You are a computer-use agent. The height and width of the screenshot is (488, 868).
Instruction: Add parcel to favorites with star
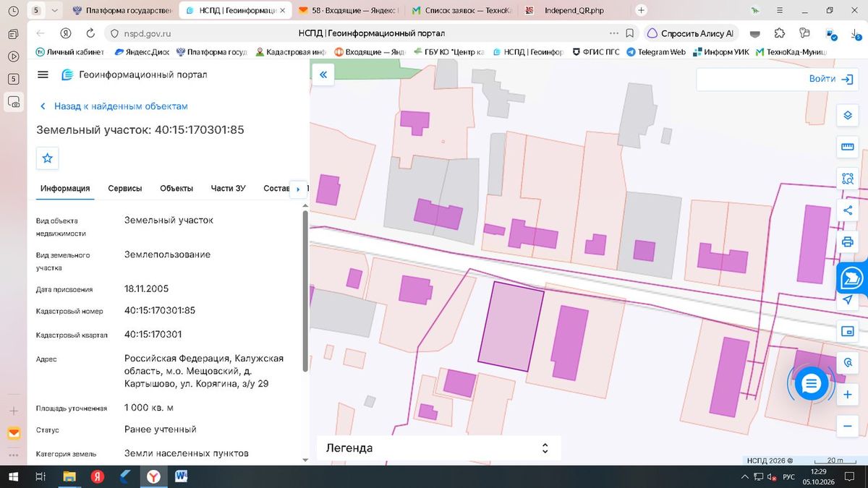pos(48,158)
